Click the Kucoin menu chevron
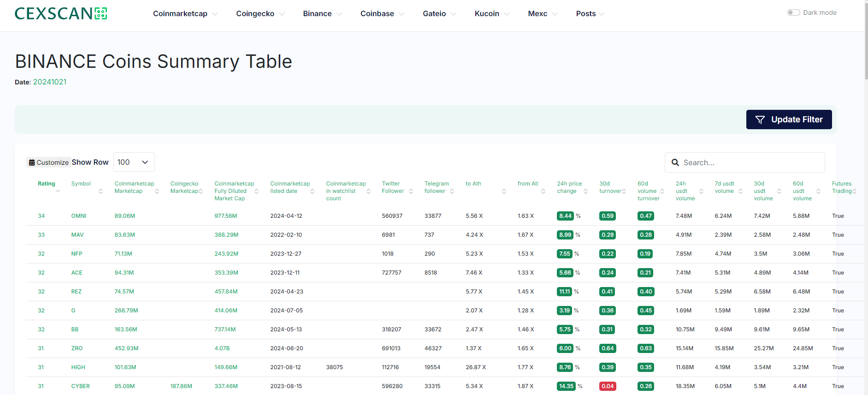This screenshot has height=395, width=868. 507,14
